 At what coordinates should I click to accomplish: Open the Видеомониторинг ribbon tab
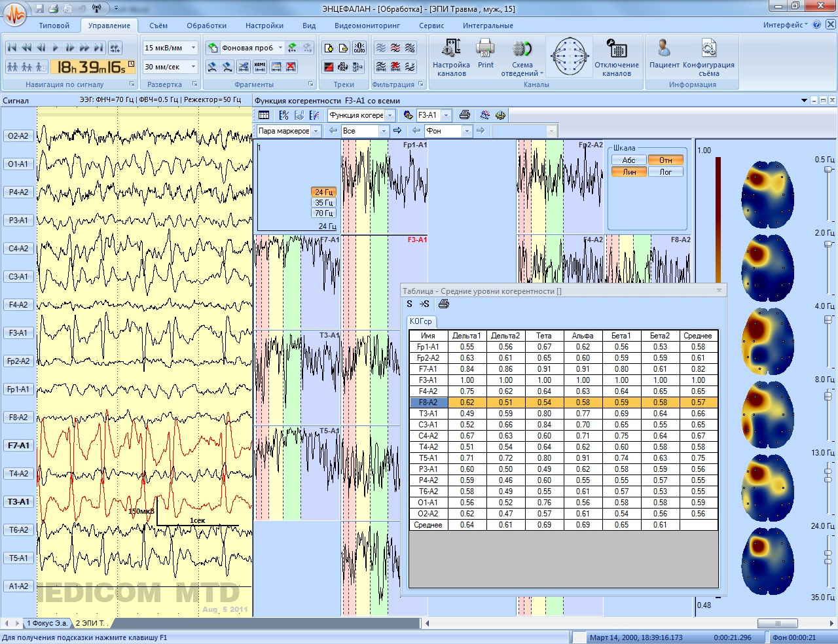tap(367, 26)
